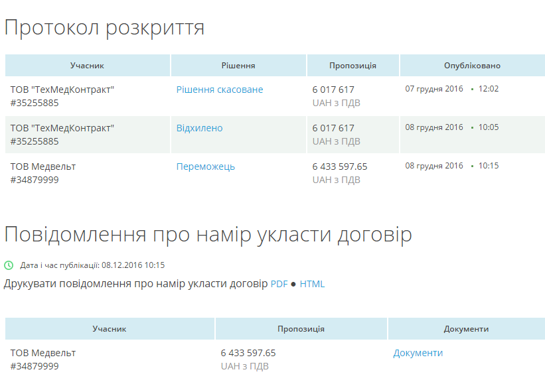Open the "Відхилено" decision link
Screen dimensions: 545x392
(x=199, y=128)
